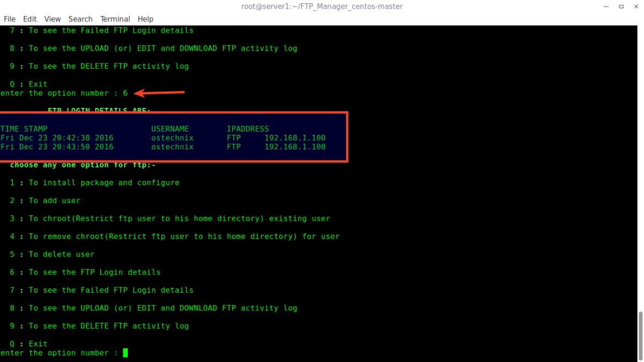The width and height of the screenshot is (644, 362).
Task: Click the lower '6 : To see the FTP Login details'
Action: (85, 272)
